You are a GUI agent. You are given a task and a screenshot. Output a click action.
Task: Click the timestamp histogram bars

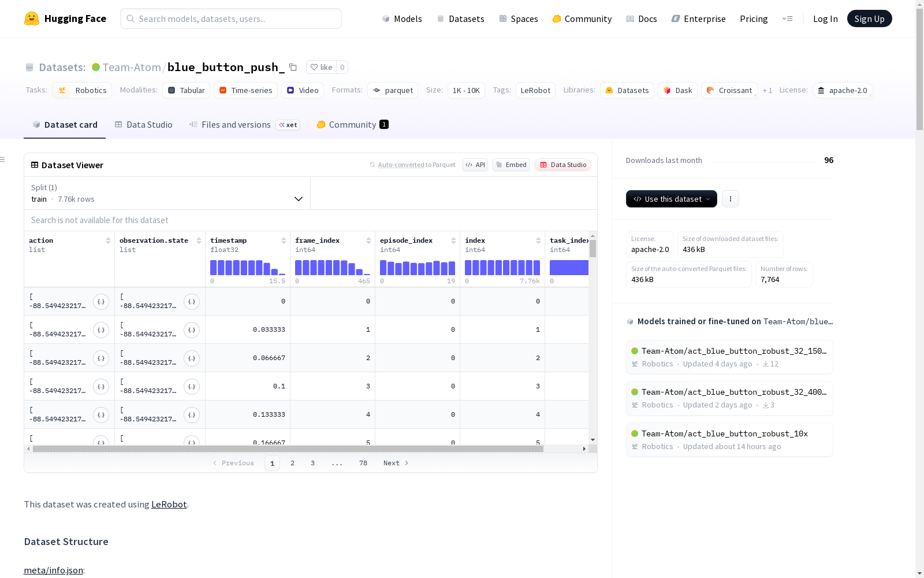point(248,268)
